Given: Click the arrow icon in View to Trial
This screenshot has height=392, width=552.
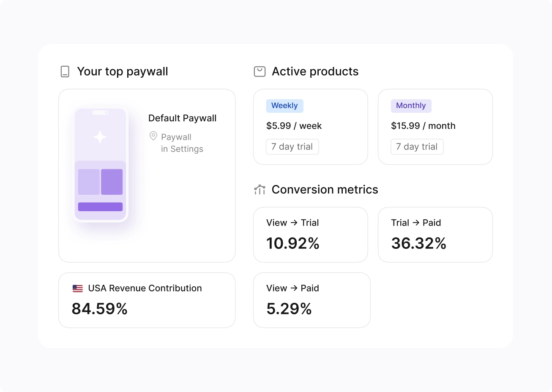Looking at the screenshot, I should (x=294, y=223).
